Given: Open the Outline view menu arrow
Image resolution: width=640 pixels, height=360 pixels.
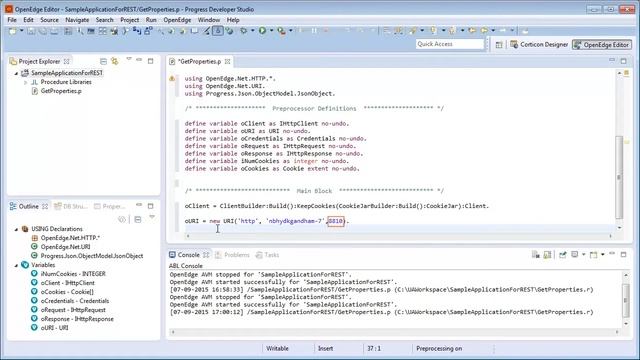Looking at the screenshot, I should pyautogui.click(x=152, y=218).
